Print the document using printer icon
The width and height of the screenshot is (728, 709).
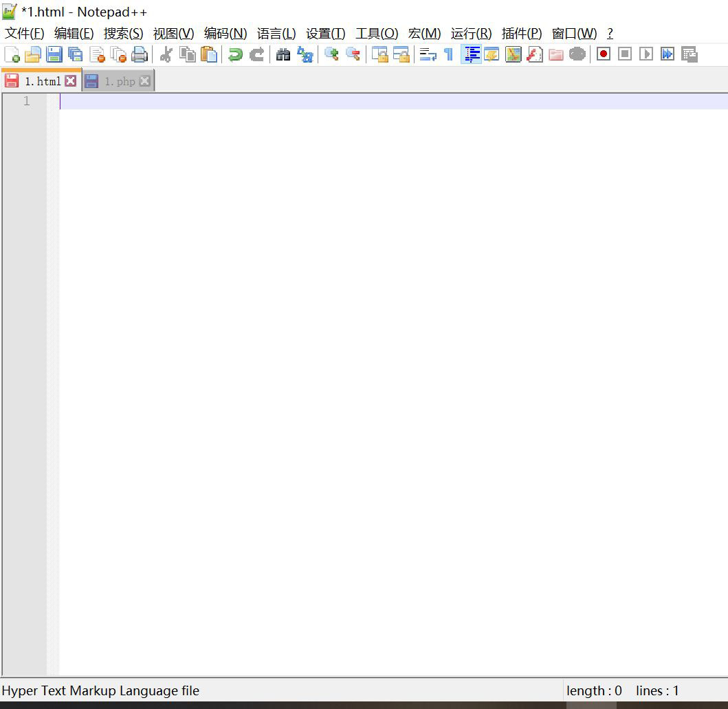pos(140,55)
